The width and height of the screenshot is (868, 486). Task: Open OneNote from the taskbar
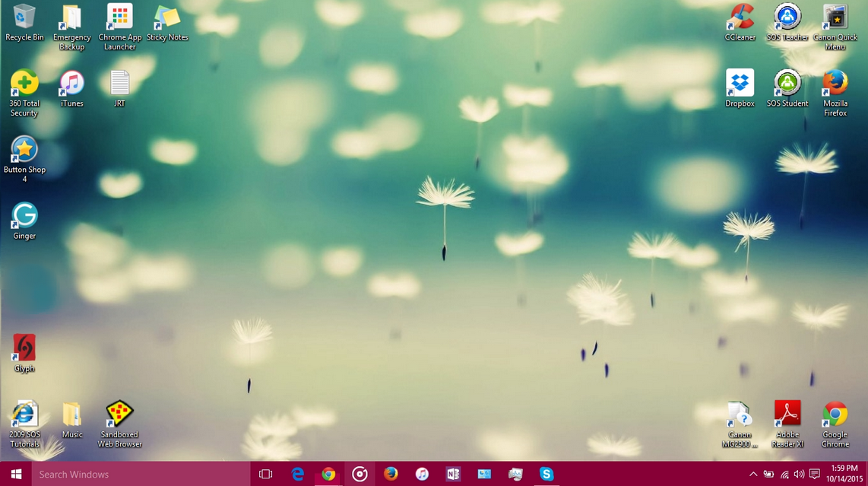pyautogui.click(x=453, y=475)
